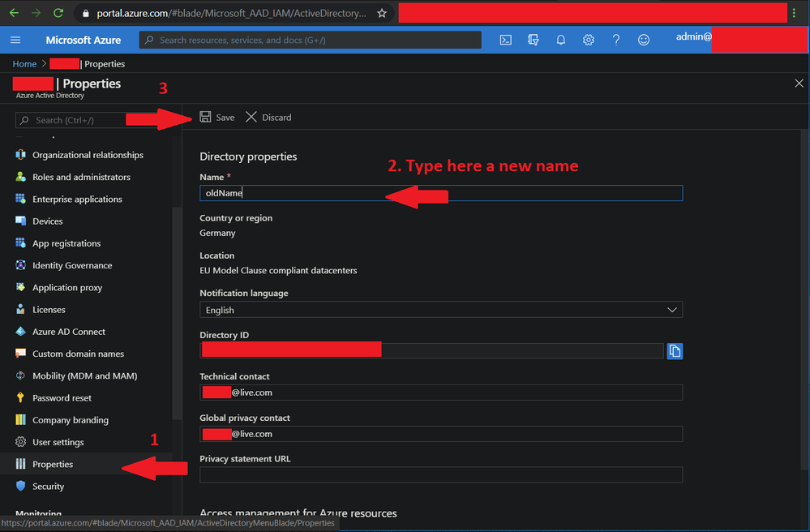
Task: Close the Properties blade
Action: point(799,84)
